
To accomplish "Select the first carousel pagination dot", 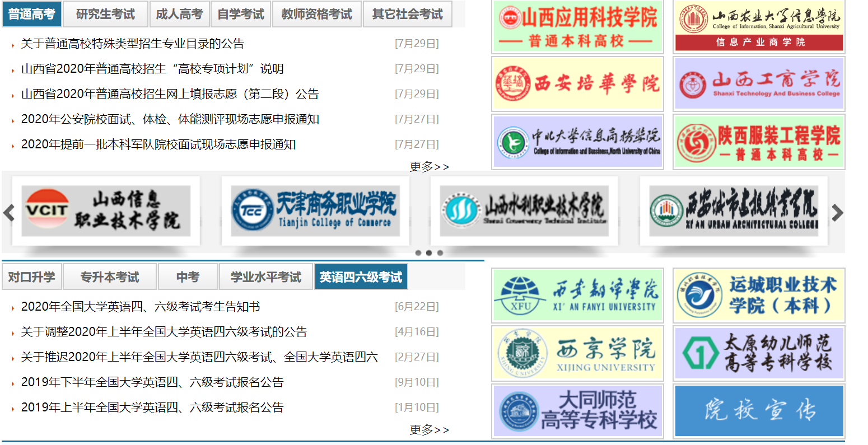I will (418, 253).
